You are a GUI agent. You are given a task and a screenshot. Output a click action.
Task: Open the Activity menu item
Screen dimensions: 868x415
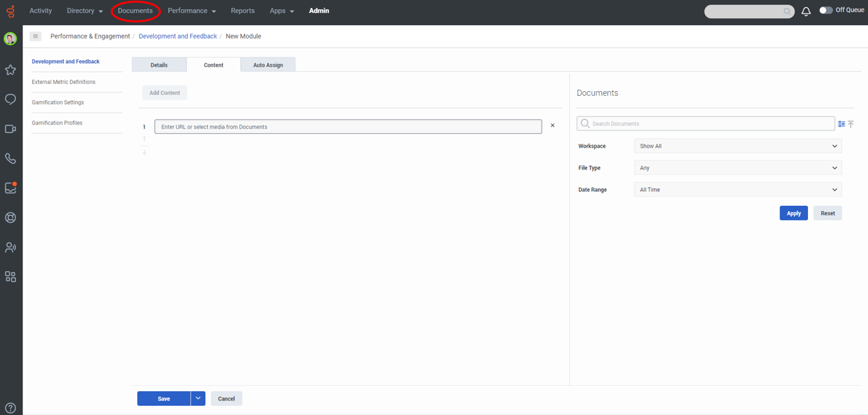pyautogui.click(x=40, y=11)
